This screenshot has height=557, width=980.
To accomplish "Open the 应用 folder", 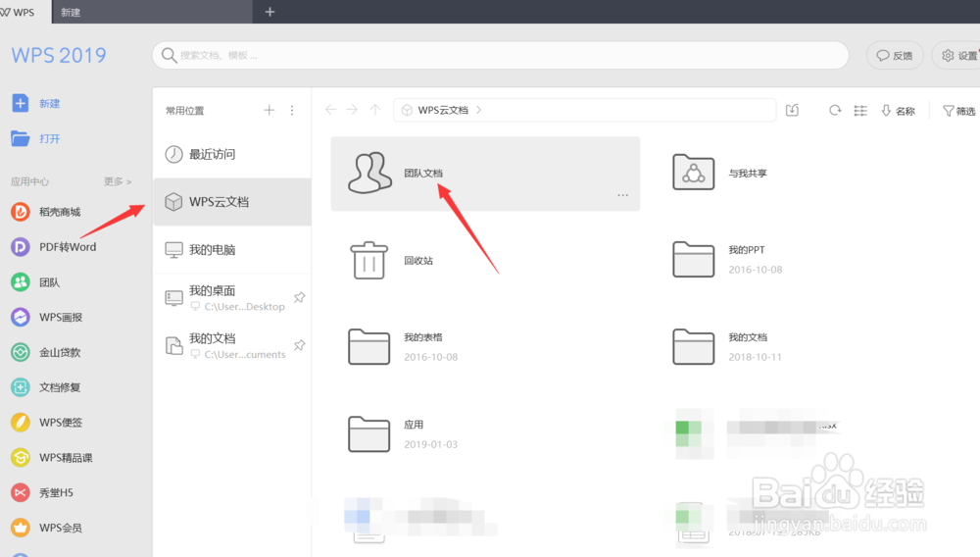I will (368, 433).
